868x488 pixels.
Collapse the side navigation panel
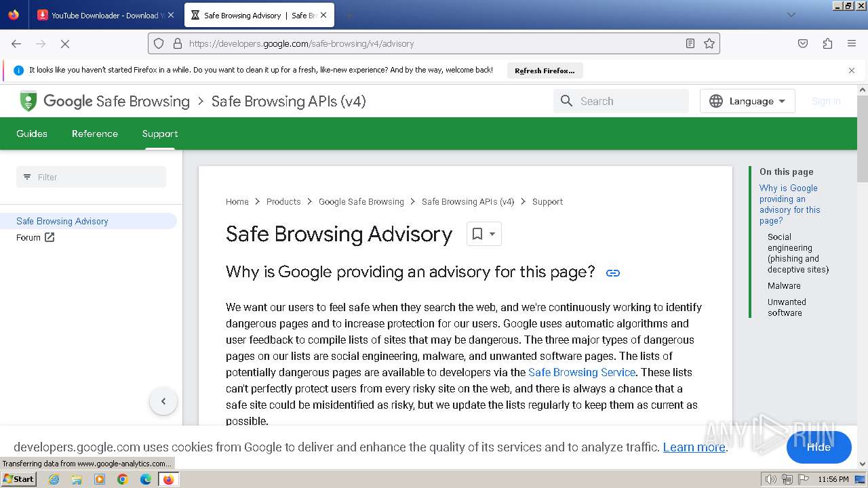click(163, 401)
